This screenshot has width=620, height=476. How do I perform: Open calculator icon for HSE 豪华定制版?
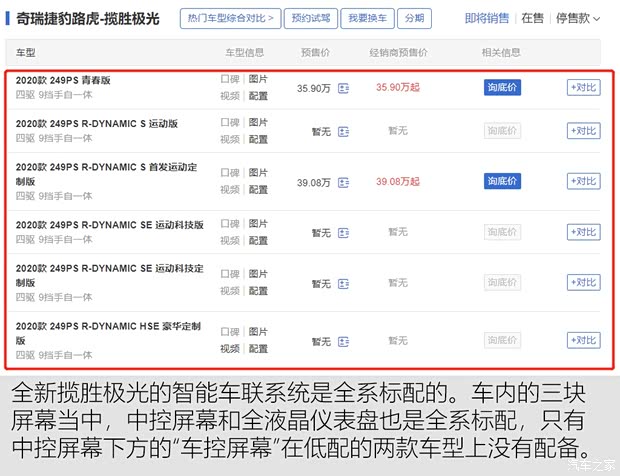(343, 341)
